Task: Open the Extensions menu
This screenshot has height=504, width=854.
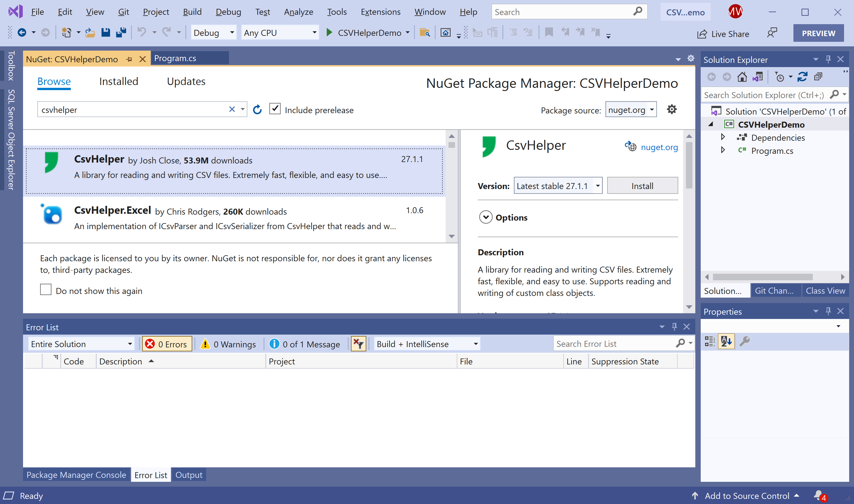Action: point(380,12)
